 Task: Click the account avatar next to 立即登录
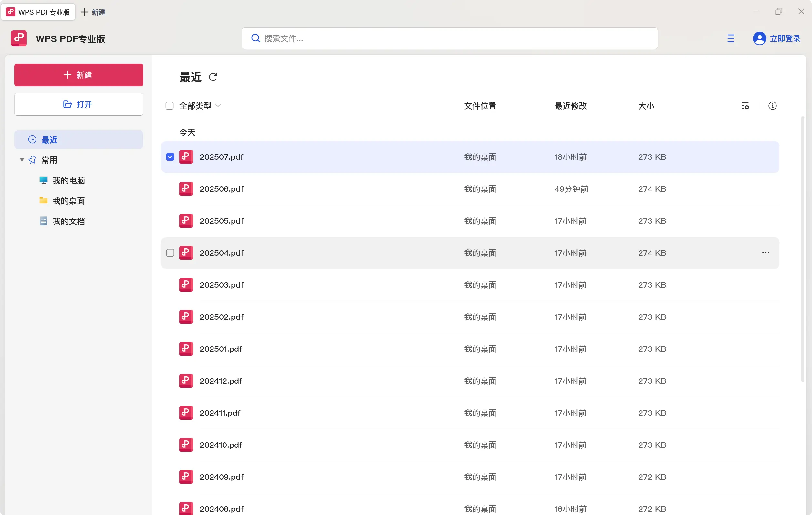(759, 38)
